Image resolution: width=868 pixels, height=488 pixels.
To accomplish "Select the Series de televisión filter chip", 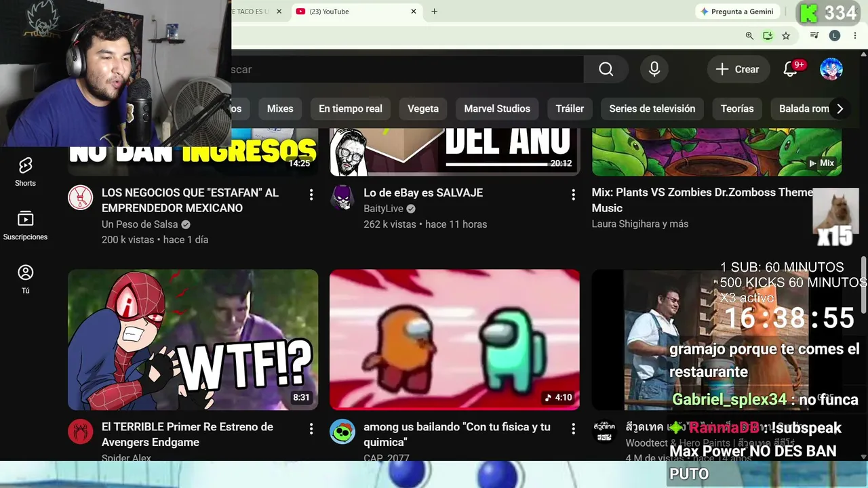I will pyautogui.click(x=652, y=108).
